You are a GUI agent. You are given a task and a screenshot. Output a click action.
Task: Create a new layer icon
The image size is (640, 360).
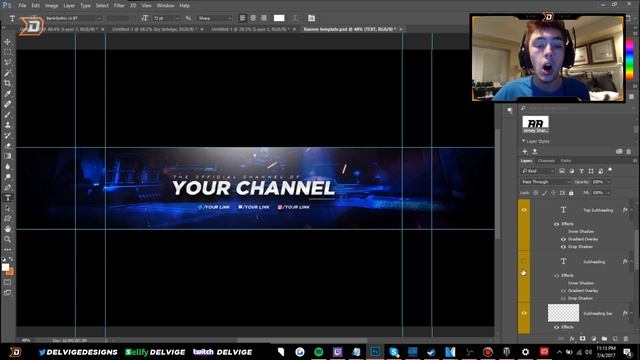615,339
